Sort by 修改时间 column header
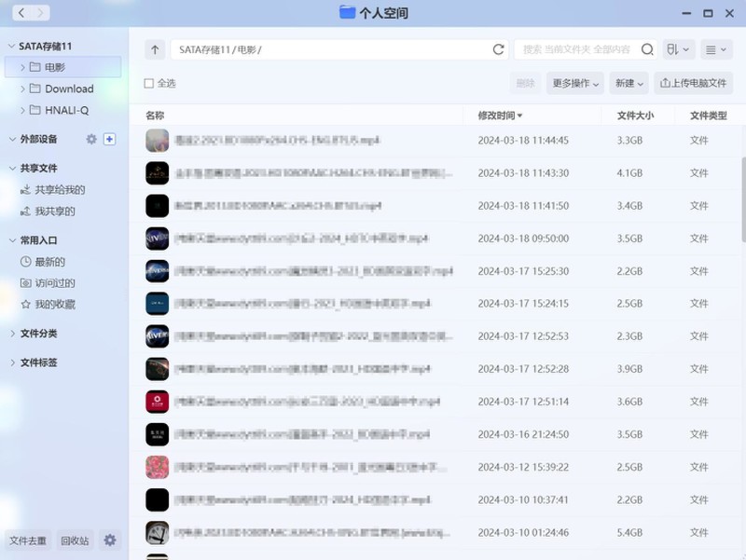The height and width of the screenshot is (560, 746). click(x=500, y=116)
